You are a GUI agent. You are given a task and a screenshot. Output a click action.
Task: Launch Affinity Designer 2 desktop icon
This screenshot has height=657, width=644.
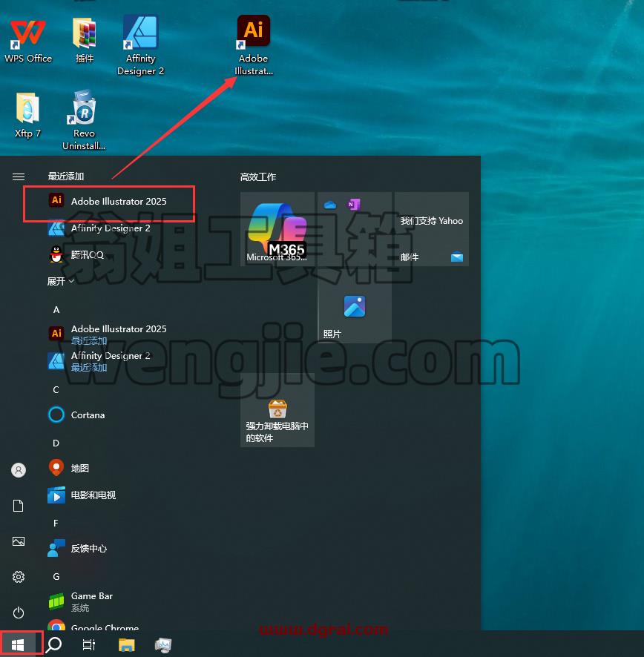140,45
